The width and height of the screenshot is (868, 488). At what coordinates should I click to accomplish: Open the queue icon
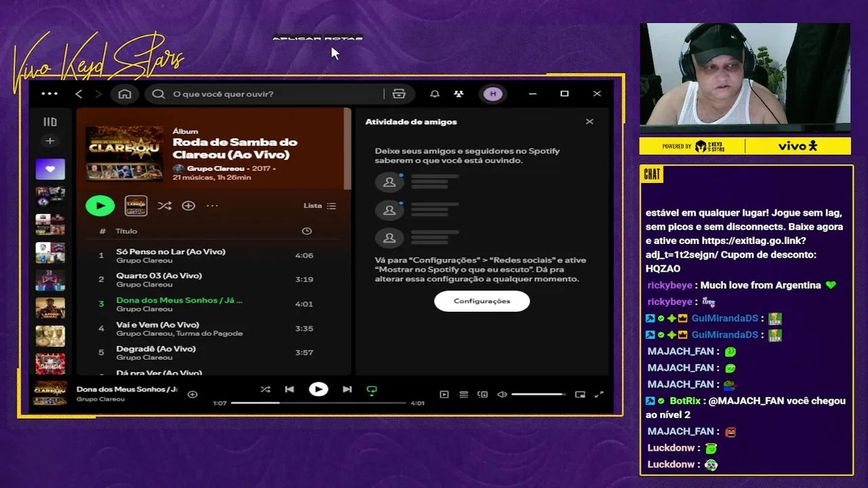click(464, 394)
